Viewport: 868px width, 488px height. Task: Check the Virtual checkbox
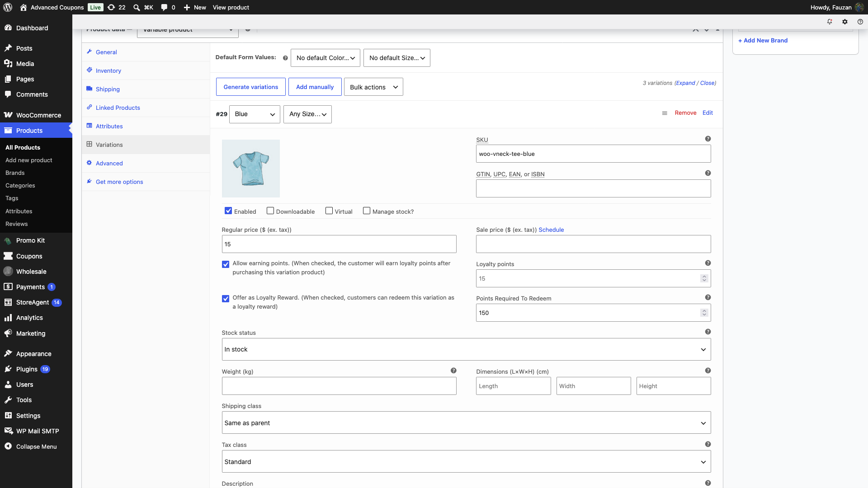tap(329, 211)
